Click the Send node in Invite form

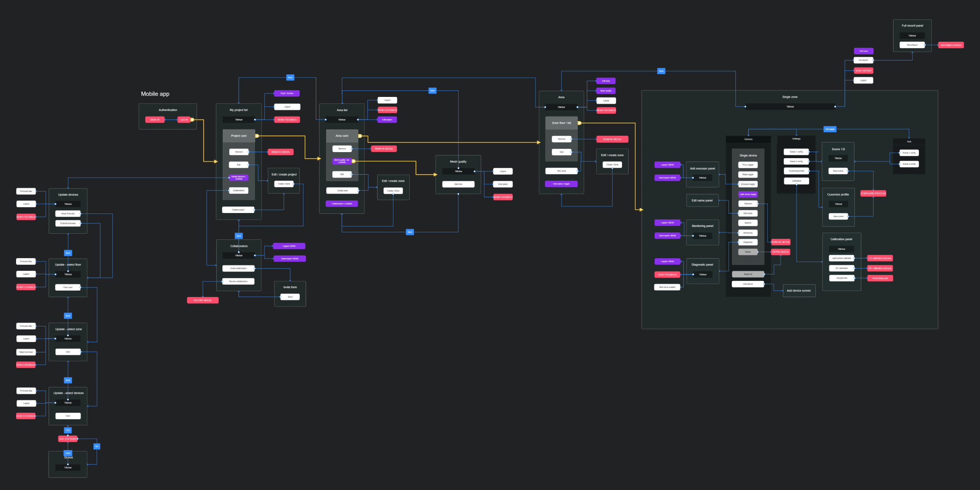point(290,297)
